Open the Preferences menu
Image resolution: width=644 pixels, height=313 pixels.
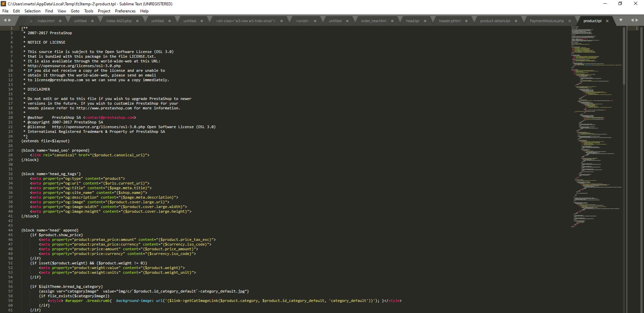(125, 11)
